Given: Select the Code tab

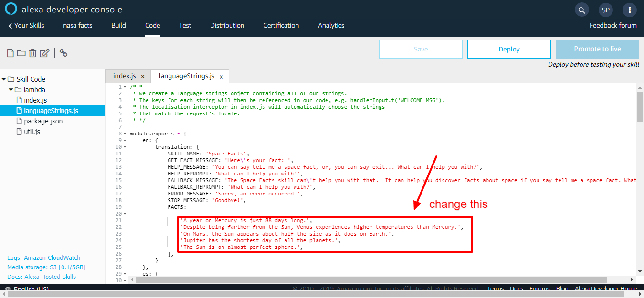Looking at the screenshot, I should 153,25.
